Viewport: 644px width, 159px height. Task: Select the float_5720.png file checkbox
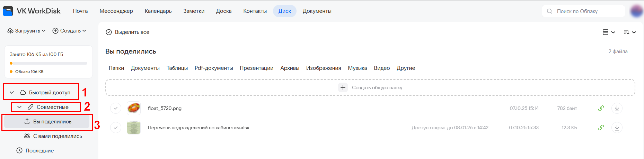tap(116, 108)
